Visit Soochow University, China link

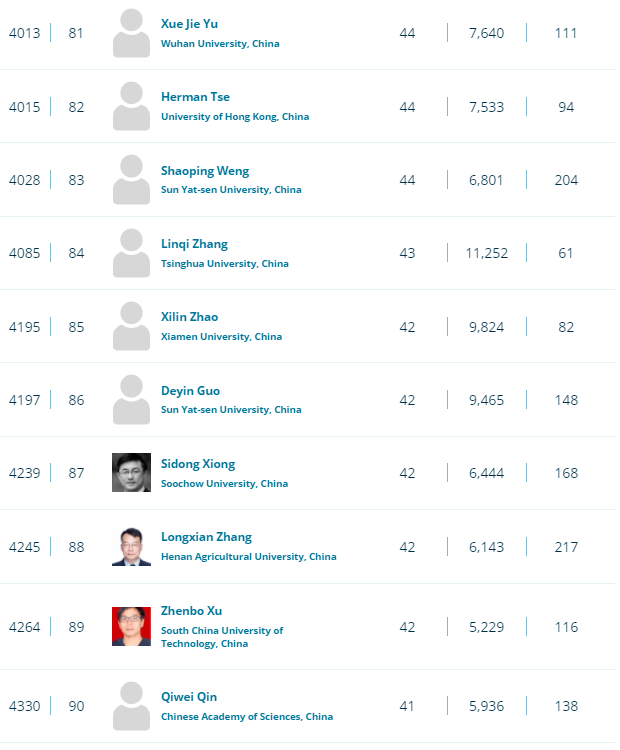click(224, 484)
